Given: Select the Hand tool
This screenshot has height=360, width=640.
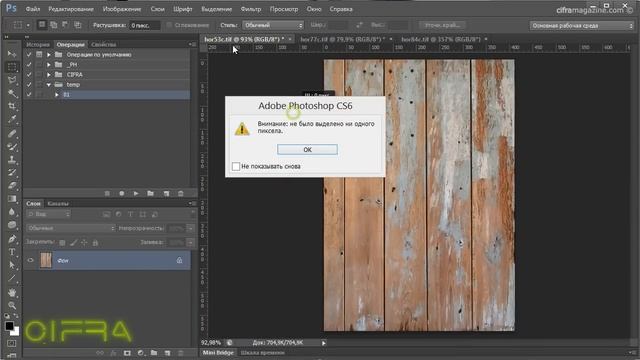Looking at the screenshot, I should pyautogui.click(x=12, y=293).
